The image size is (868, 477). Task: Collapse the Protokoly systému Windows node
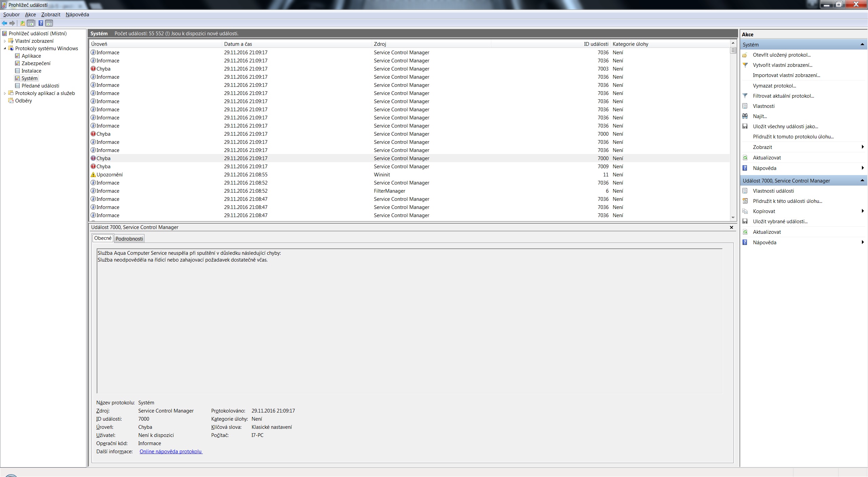pos(5,49)
